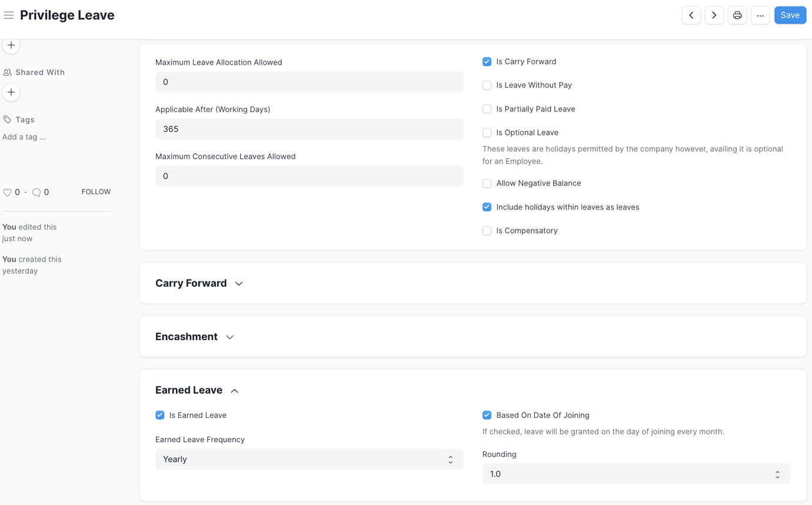Uncheck the Is Carry Forward checkbox
812x505 pixels.
tap(487, 61)
